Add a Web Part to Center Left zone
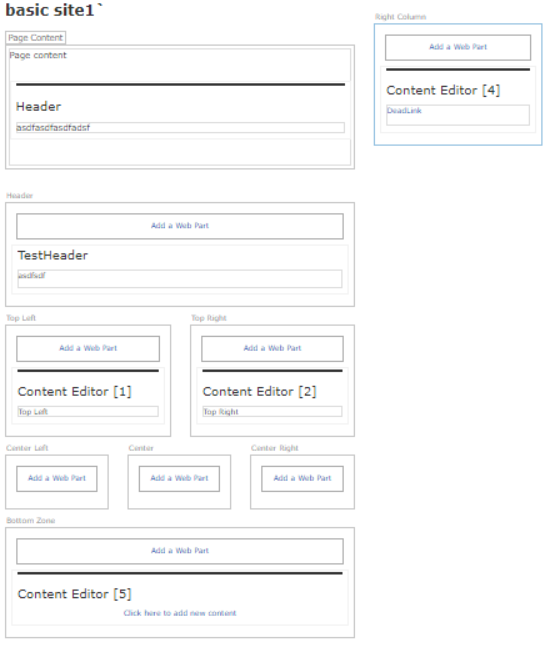Viewport: 553px width, 646px height. coord(57,479)
